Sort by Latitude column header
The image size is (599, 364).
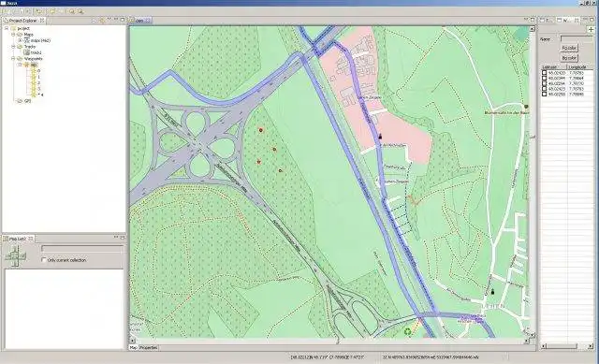tap(554, 67)
